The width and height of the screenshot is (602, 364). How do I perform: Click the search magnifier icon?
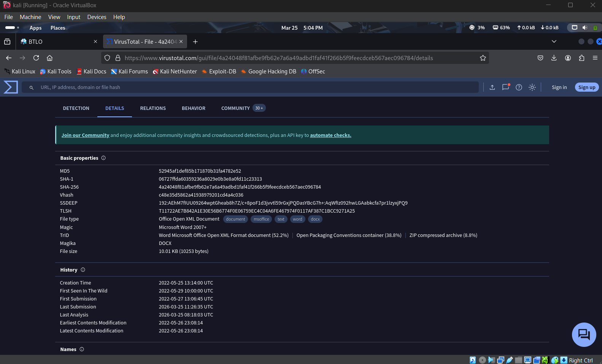tap(32, 87)
